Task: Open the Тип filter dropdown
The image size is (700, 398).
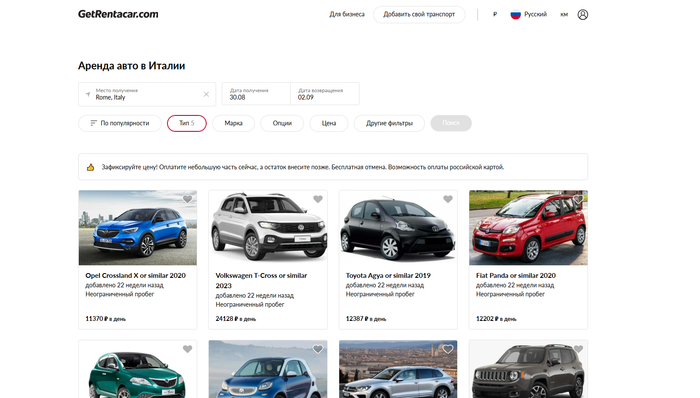Action: 187,123
